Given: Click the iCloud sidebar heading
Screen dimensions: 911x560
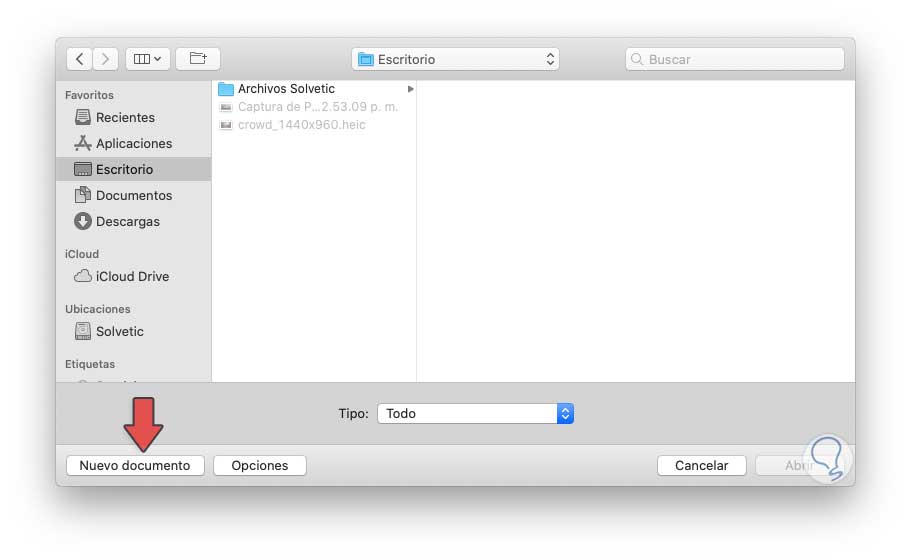Looking at the screenshot, I should 82,254.
